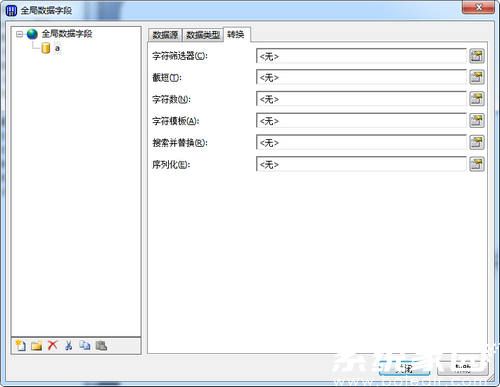Select the 全局数据字段 root node
500x387 pixels.
(67, 34)
